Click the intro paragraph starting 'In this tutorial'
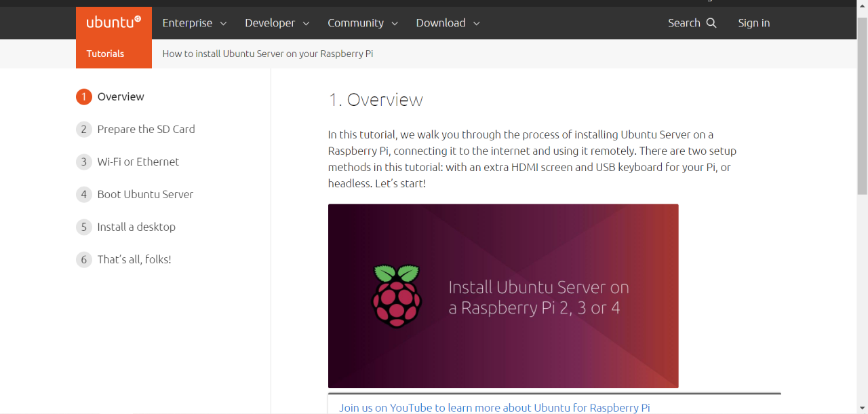 point(532,159)
